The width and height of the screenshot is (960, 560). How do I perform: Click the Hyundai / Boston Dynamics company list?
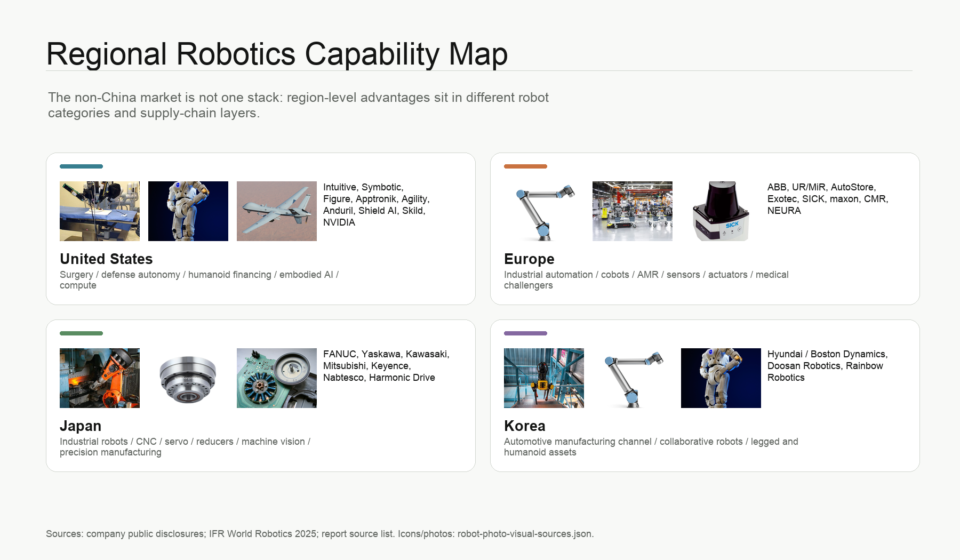[827, 366]
